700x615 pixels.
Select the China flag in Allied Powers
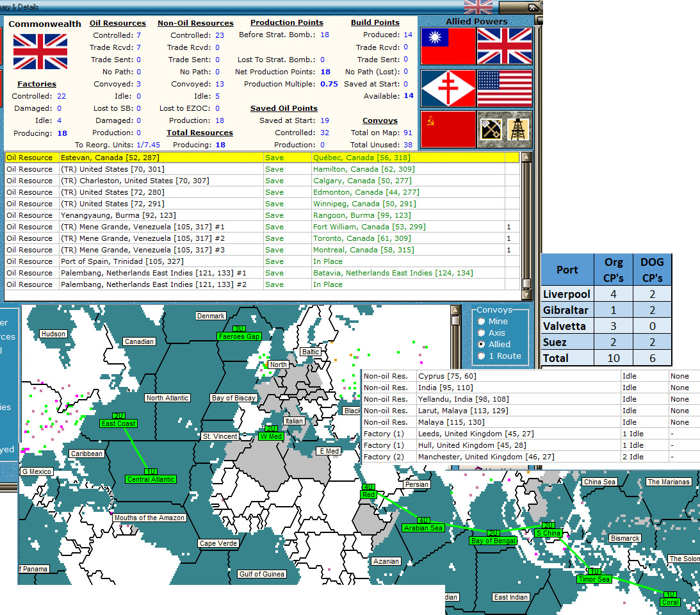[x=448, y=46]
